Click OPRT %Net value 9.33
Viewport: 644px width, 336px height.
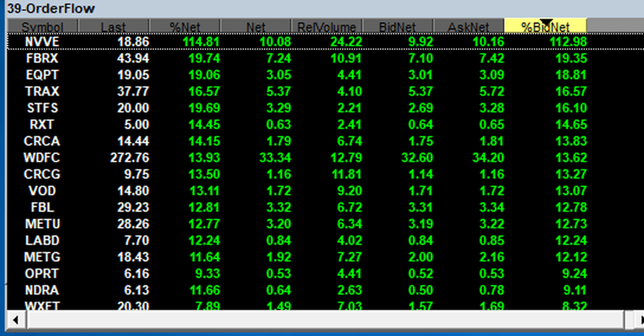(x=207, y=274)
